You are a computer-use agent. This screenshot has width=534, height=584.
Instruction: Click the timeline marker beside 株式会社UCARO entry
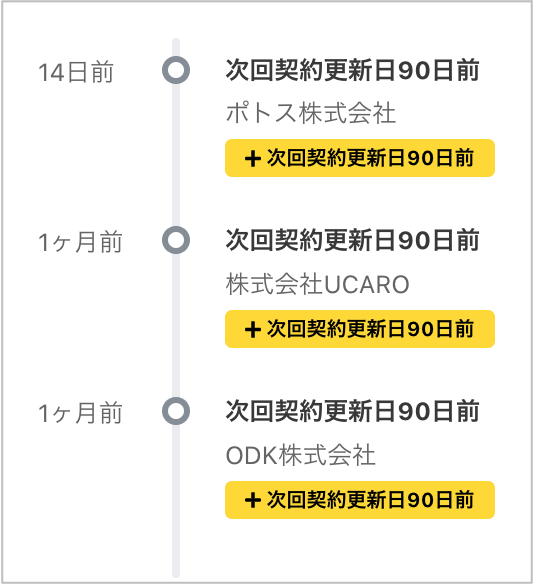click(x=176, y=240)
